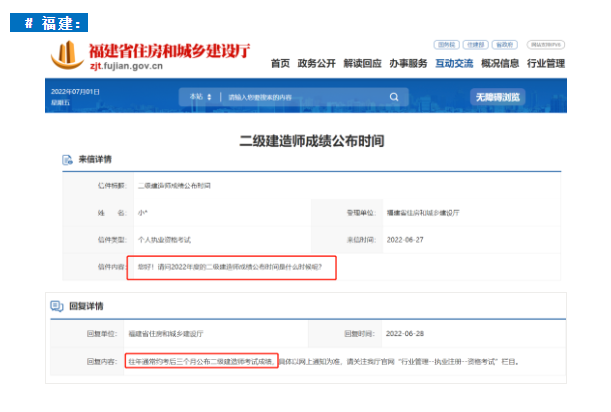Click the sender name value 小*
The height and width of the screenshot is (412, 611).
143,213
